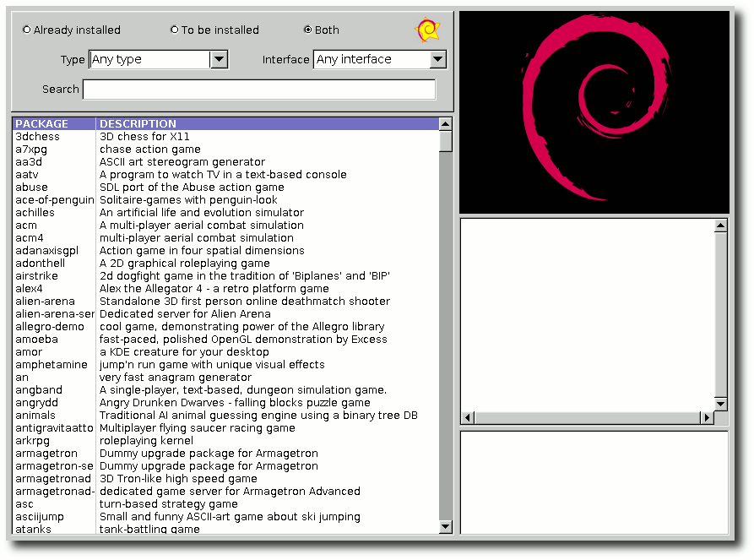Click "very fast anagram generator" row
The height and width of the screenshot is (560, 754).
pyautogui.click(x=226, y=378)
